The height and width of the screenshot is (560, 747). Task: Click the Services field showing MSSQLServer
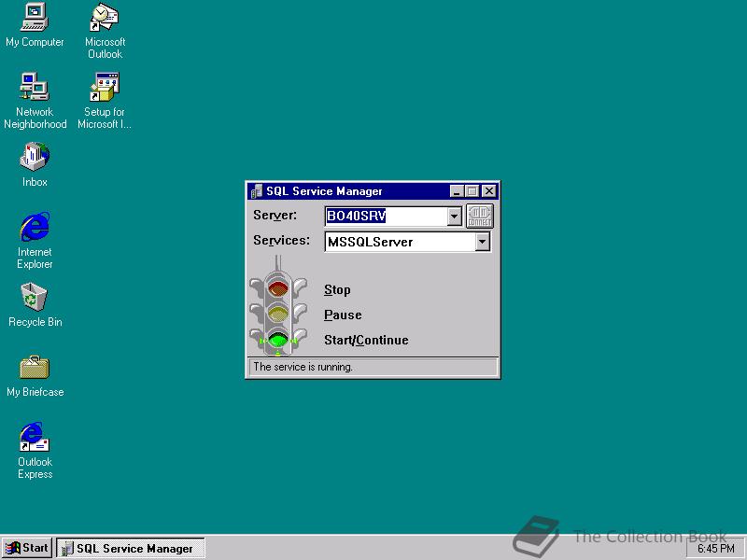pos(401,242)
